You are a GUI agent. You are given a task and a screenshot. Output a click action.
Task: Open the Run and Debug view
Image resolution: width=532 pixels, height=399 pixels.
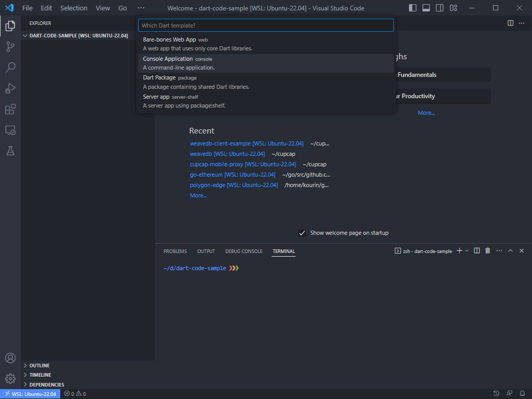(x=10, y=88)
